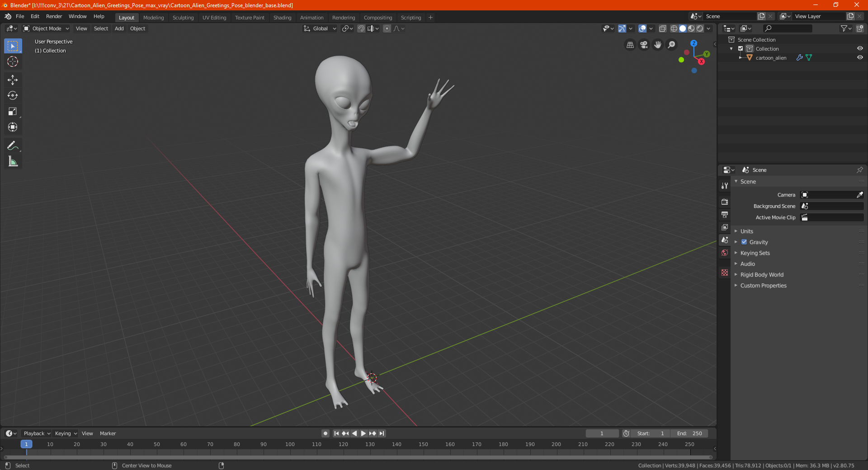
Task: Toggle the camera view button
Action: click(x=644, y=45)
